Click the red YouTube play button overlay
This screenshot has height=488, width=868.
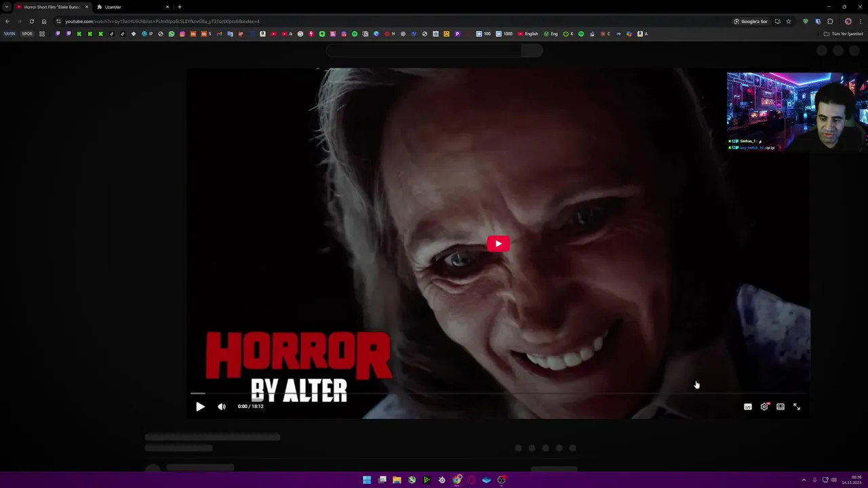498,244
